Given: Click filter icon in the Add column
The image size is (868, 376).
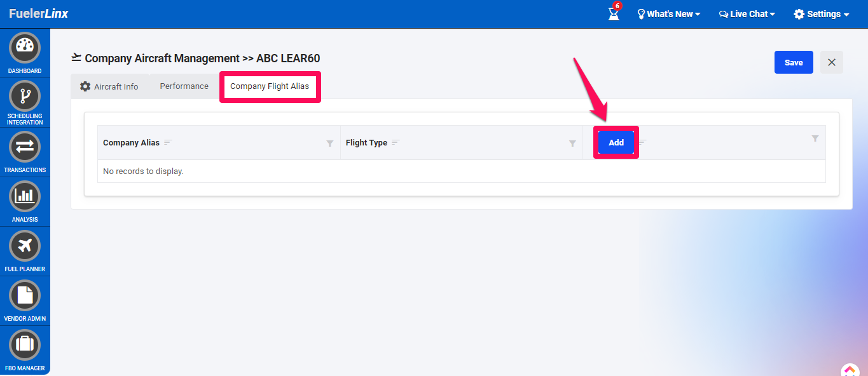Looking at the screenshot, I should (815, 138).
